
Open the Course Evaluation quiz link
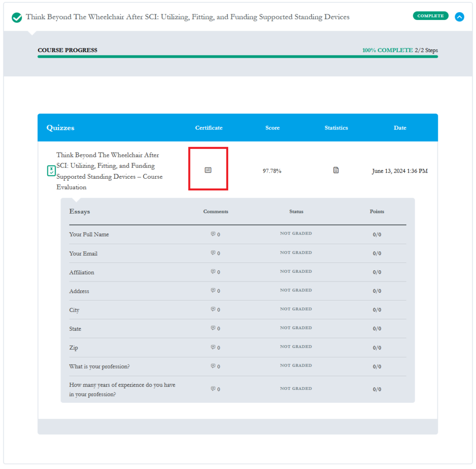[x=109, y=171]
